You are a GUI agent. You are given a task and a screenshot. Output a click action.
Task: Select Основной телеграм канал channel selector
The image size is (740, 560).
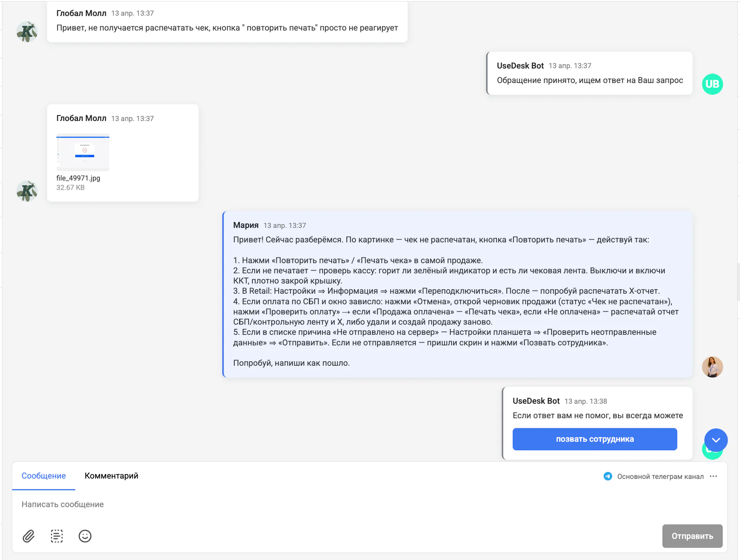660,477
